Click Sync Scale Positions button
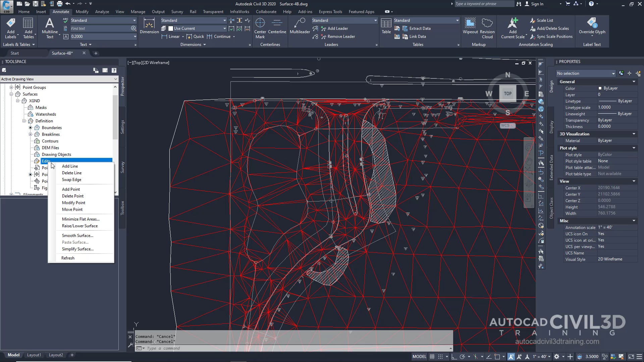 554,37
